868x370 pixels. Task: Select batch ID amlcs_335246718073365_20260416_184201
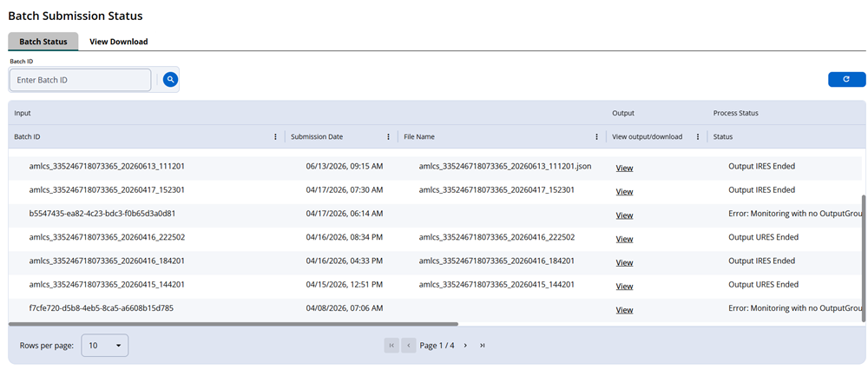click(107, 261)
